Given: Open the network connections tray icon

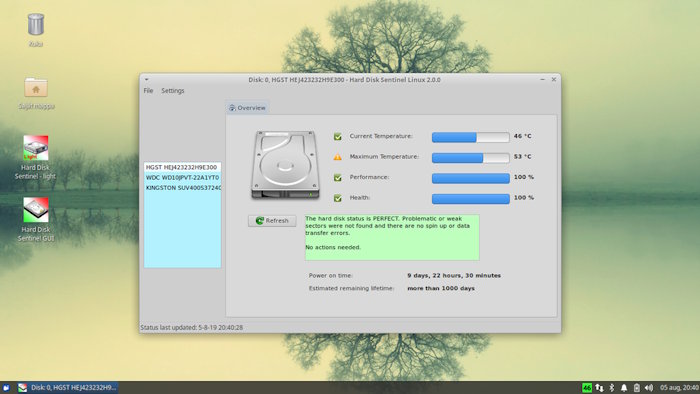Looking at the screenshot, I should (599, 388).
